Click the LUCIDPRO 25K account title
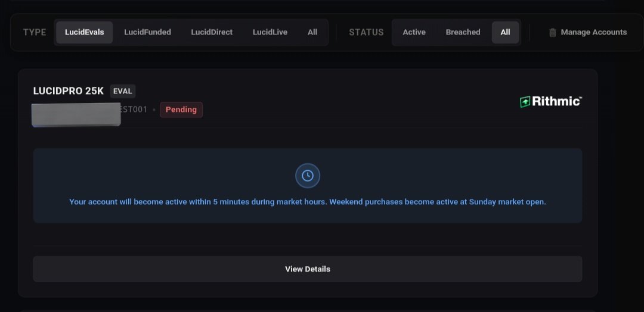Image resolution: width=644 pixels, height=312 pixels. [69, 91]
